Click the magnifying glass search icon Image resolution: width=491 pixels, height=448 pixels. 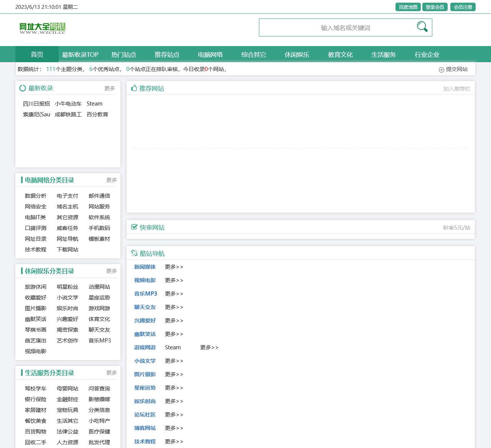tap(422, 27)
